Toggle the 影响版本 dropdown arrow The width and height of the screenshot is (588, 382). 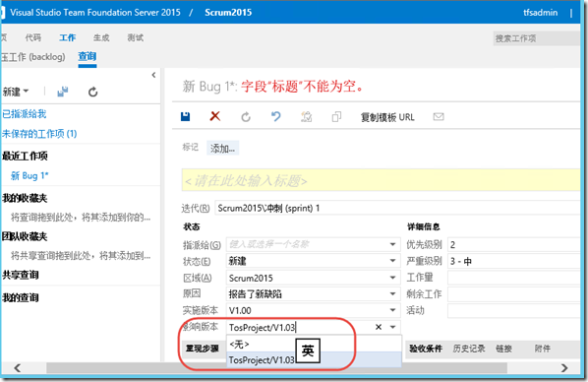click(392, 327)
